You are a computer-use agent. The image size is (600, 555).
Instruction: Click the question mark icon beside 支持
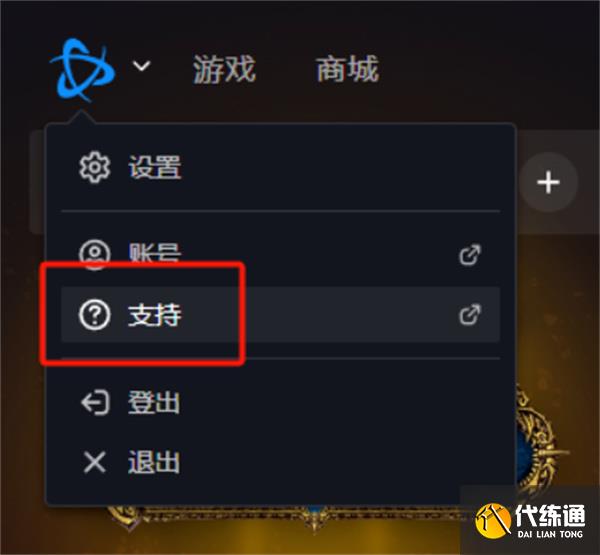95,315
